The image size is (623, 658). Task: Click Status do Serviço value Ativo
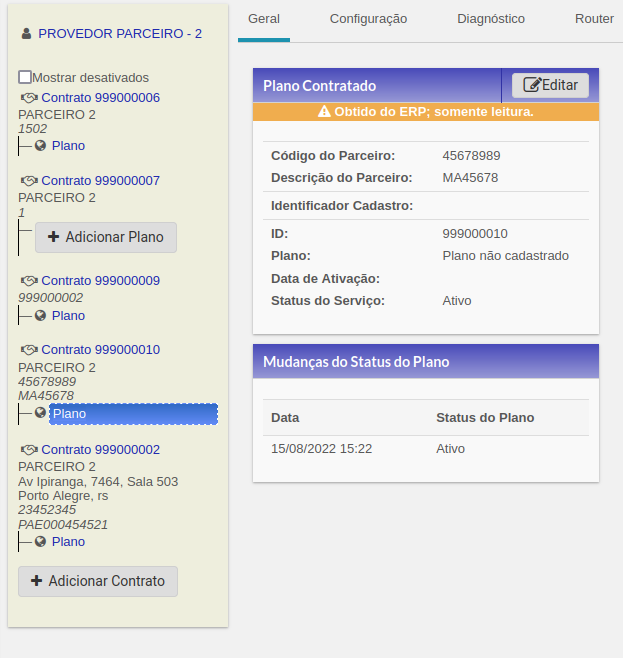pyautogui.click(x=457, y=300)
